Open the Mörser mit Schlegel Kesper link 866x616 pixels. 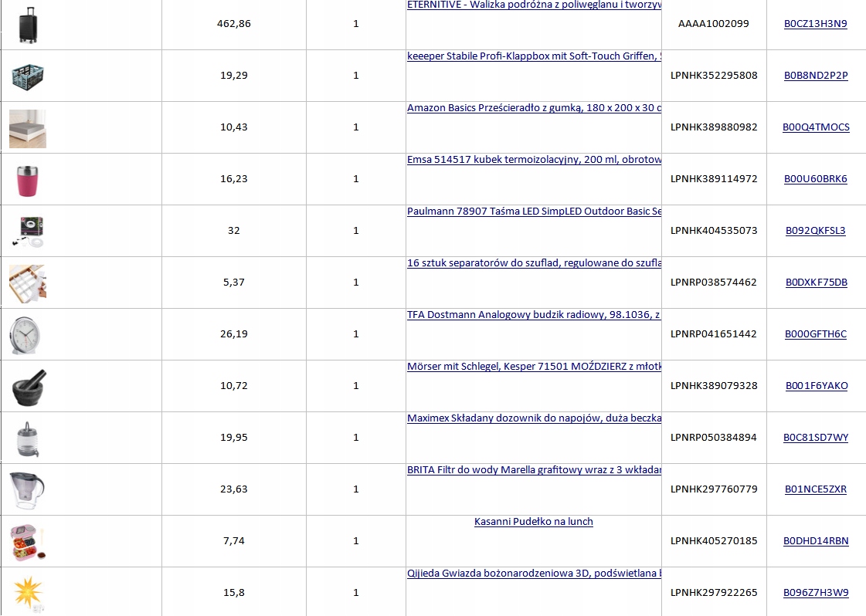[x=534, y=366]
